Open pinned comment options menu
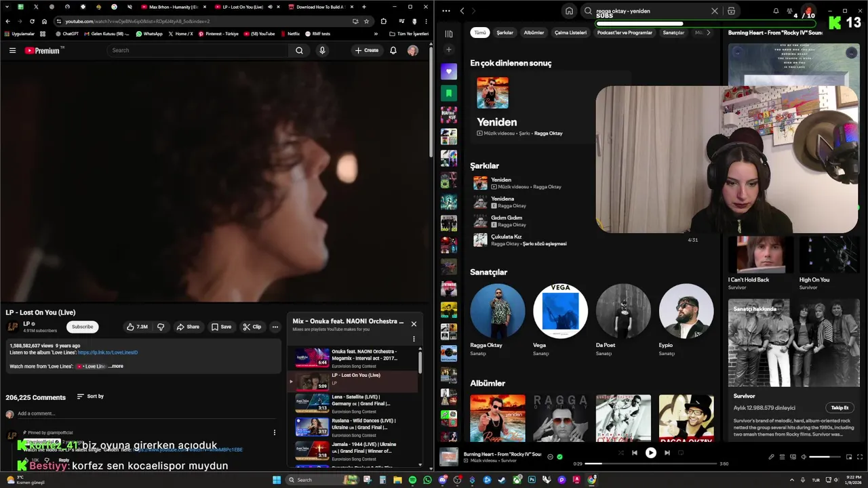Viewport: 868px width, 488px height. tap(275, 432)
